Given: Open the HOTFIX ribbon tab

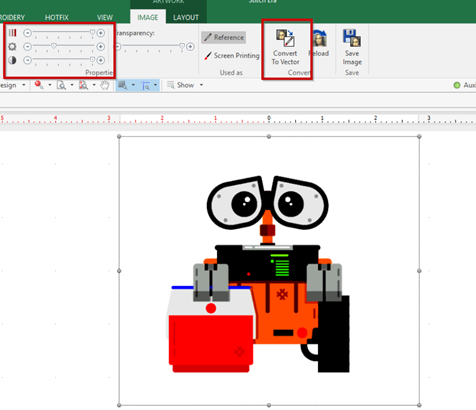Looking at the screenshot, I should 57,17.
